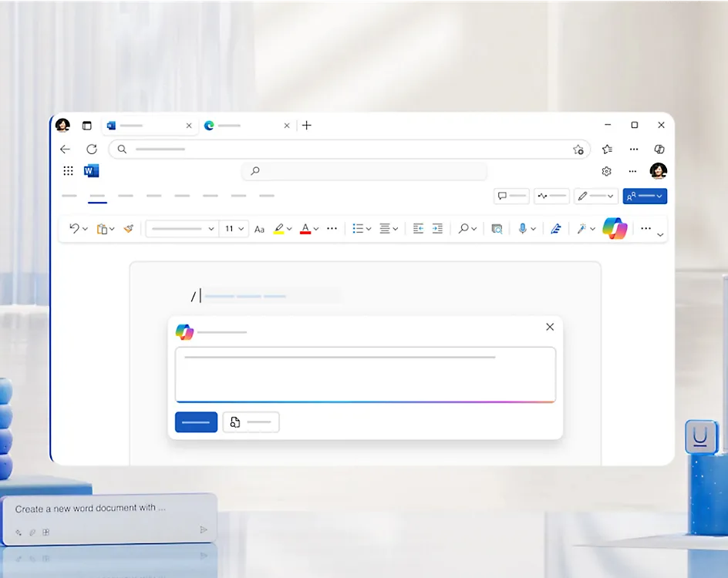Apply the yellow text highlight color
This screenshot has width=728, height=578.
pyautogui.click(x=279, y=229)
